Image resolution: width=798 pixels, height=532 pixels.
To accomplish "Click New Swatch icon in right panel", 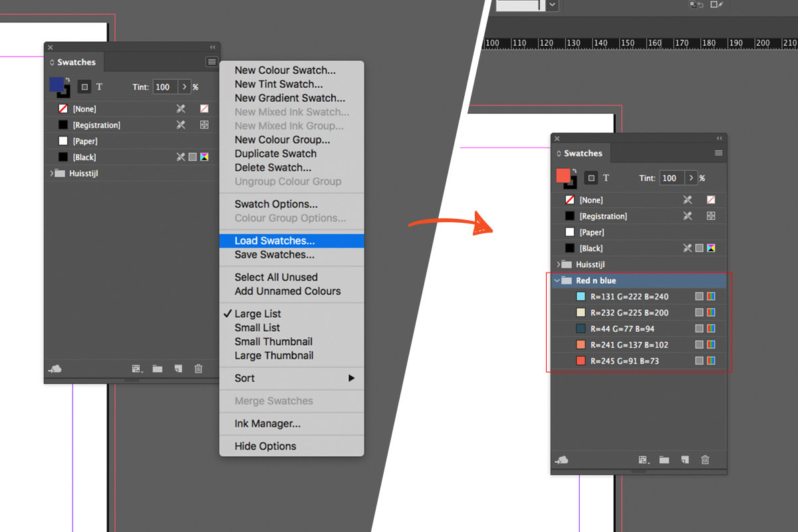I will pyautogui.click(x=685, y=460).
